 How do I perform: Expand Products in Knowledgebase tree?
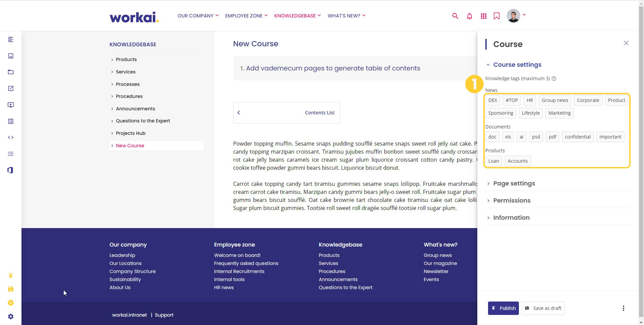point(112,60)
